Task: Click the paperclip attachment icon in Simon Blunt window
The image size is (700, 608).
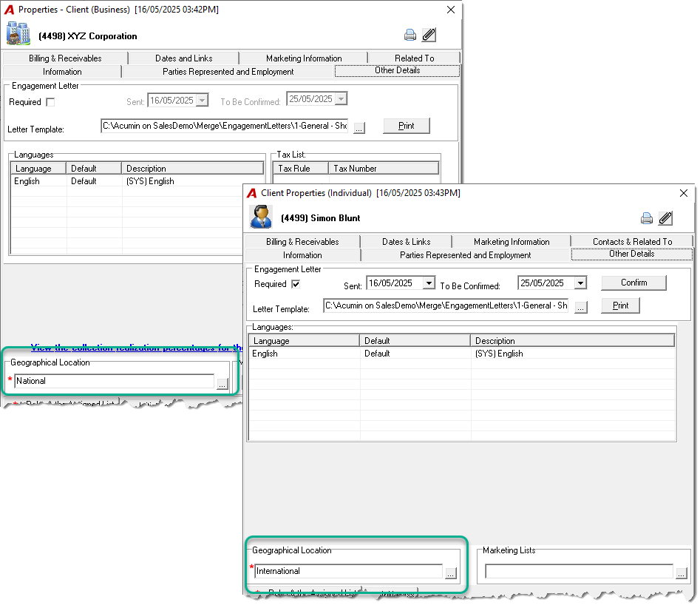Action: tap(665, 218)
